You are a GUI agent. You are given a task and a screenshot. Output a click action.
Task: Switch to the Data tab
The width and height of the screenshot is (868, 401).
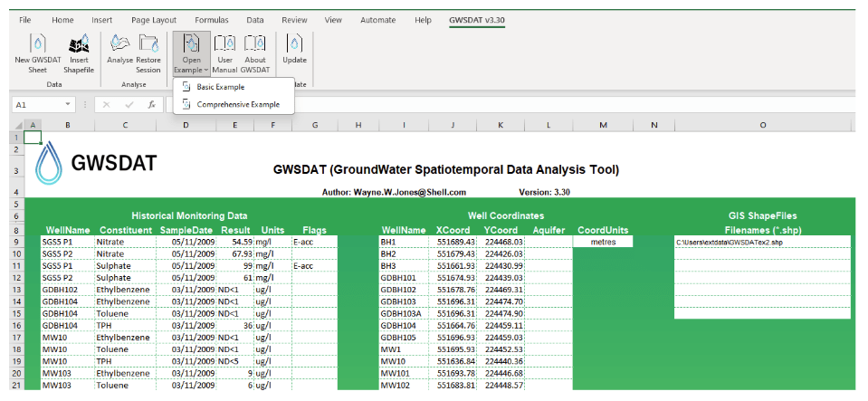click(255, 20)
